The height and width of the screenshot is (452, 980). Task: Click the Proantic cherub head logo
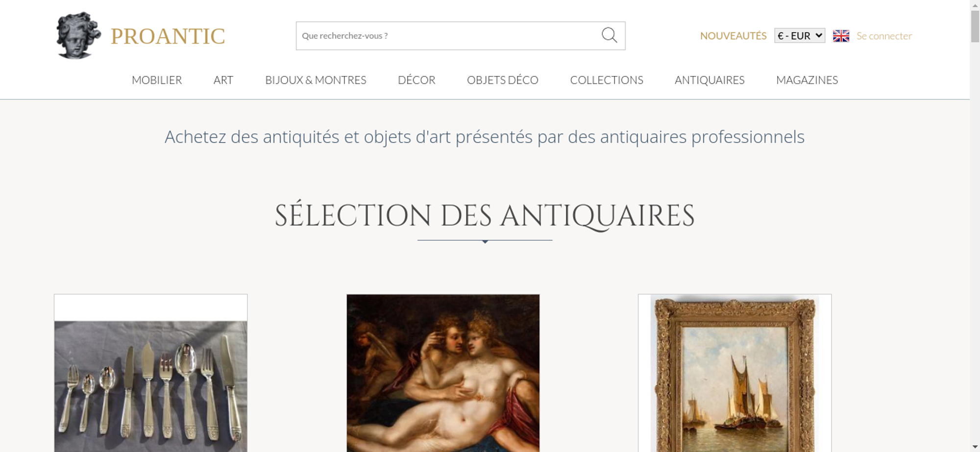tap(78, 36)
